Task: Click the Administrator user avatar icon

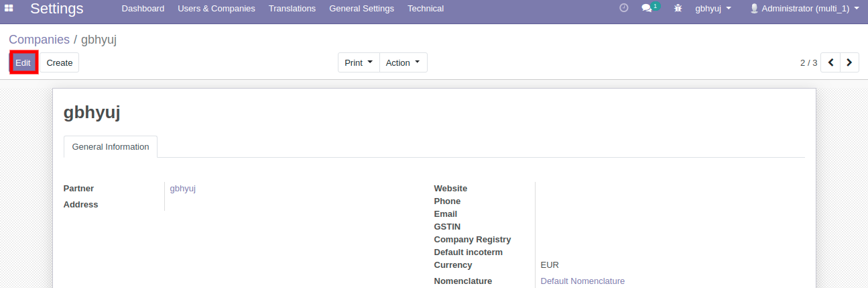Action: 754,9
